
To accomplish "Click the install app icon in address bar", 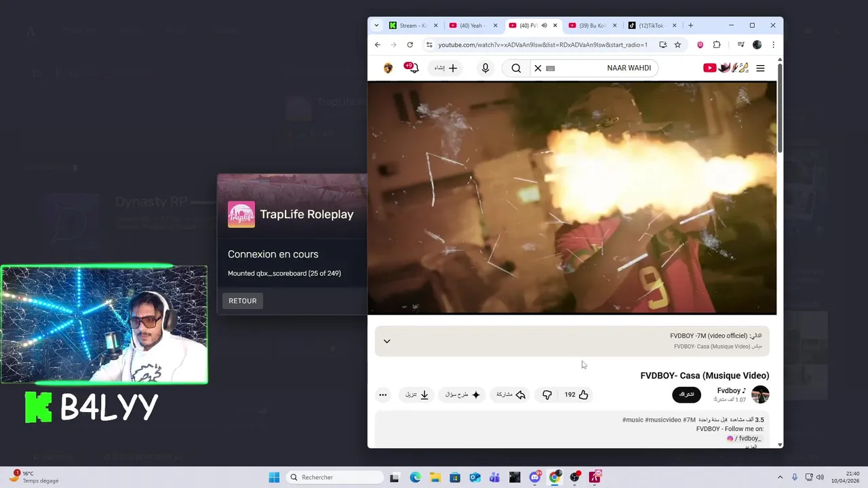I will 663,45.
